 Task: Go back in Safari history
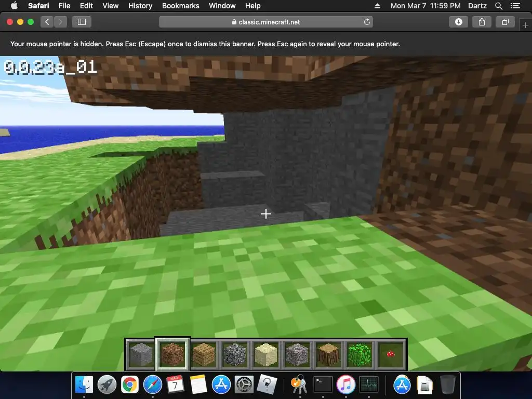pos(47,22)
